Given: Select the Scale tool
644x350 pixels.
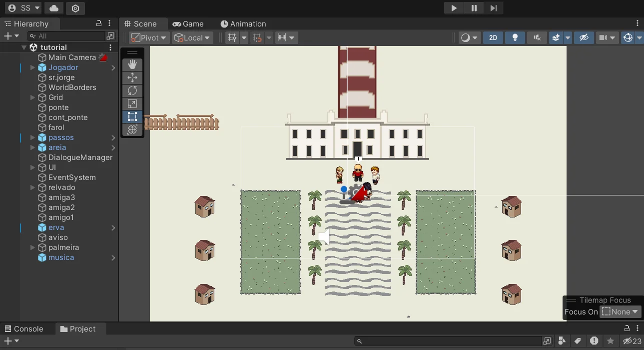Looking at the screenshot, I should [x=132, y=103].
